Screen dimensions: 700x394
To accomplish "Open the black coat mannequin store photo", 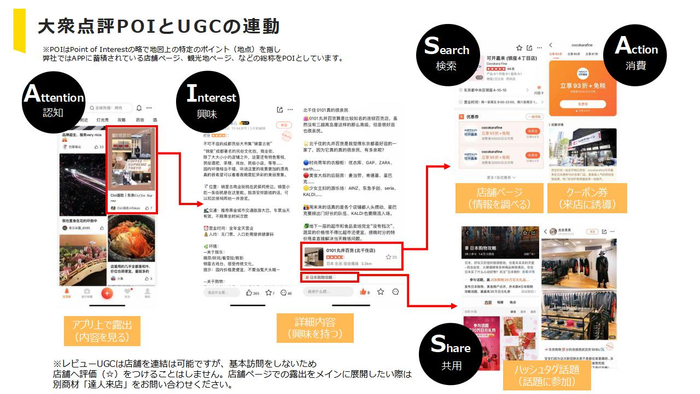I will click(x=579, y=264).
